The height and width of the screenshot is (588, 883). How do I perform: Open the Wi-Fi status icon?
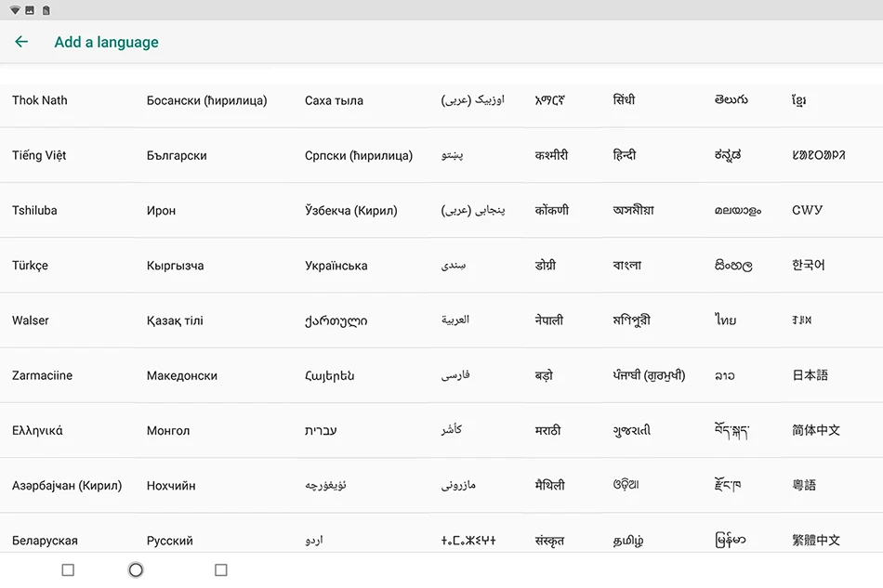coord(15,10)
